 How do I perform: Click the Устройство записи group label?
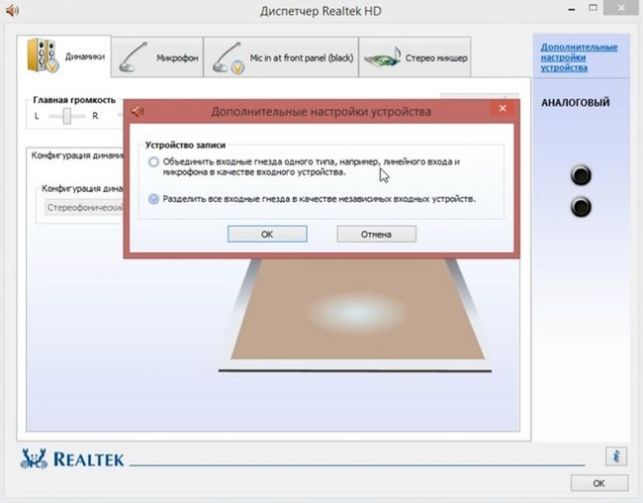(x=185, y=145)
